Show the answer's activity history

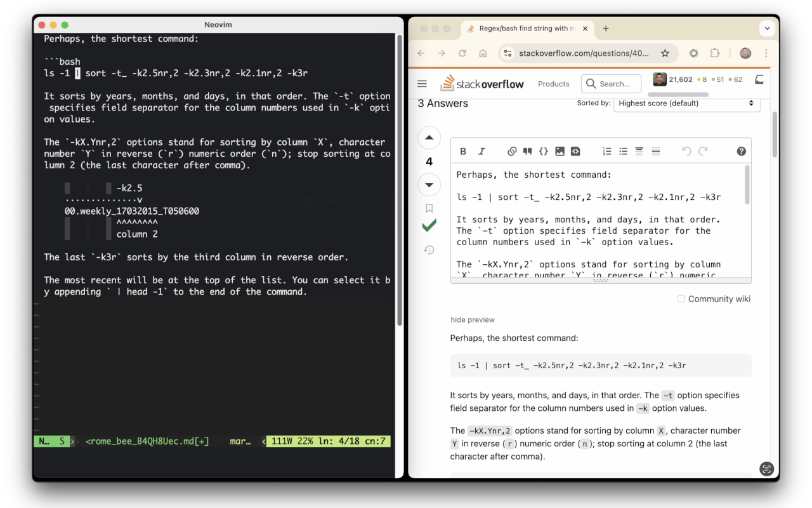click(429, 250)
